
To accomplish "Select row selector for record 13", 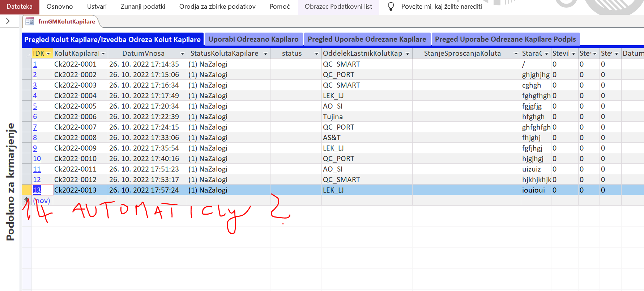I will [27, 190].
